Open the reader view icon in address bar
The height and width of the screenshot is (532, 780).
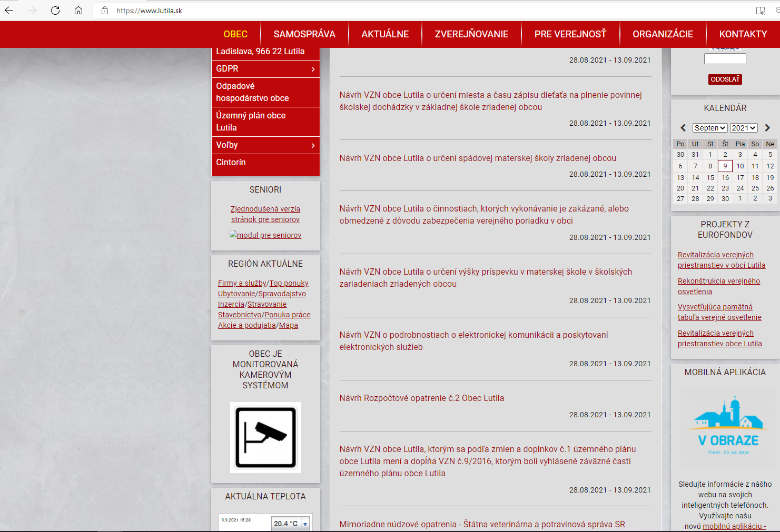pyautogui.click(x=761, y=11)
